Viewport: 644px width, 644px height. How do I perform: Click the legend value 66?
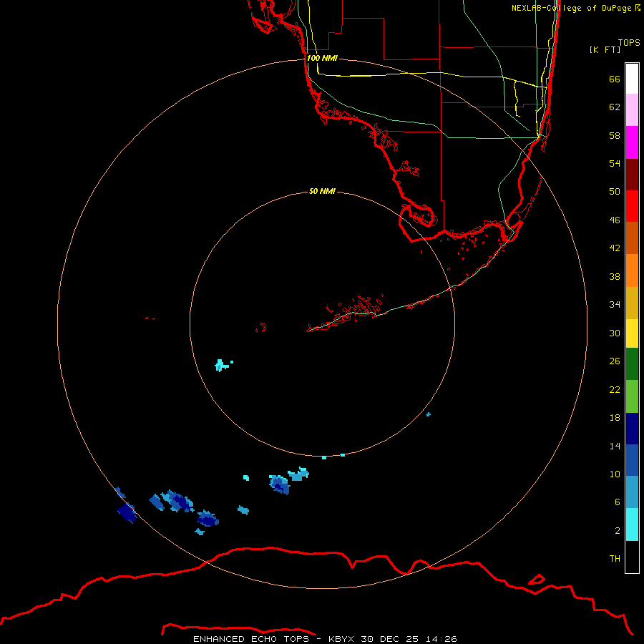coord(615,79)
